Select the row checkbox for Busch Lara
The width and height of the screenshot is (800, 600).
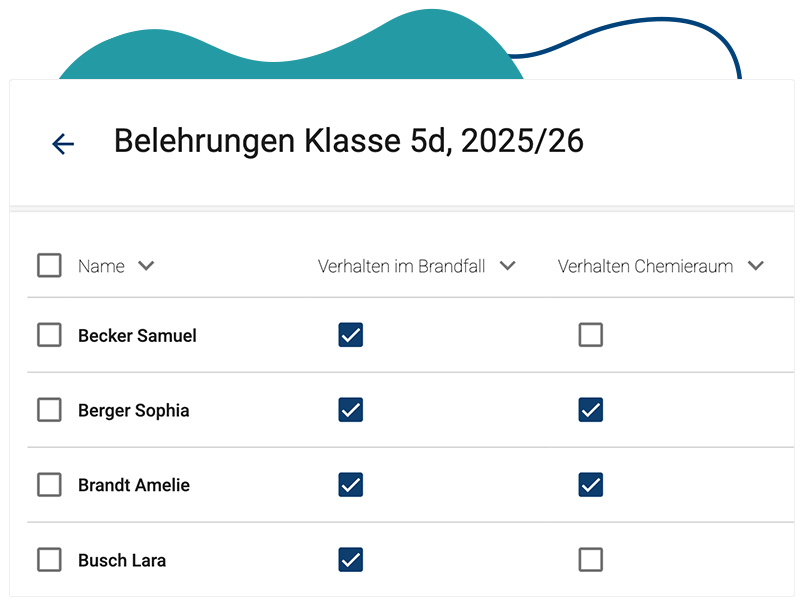(49, 560)
